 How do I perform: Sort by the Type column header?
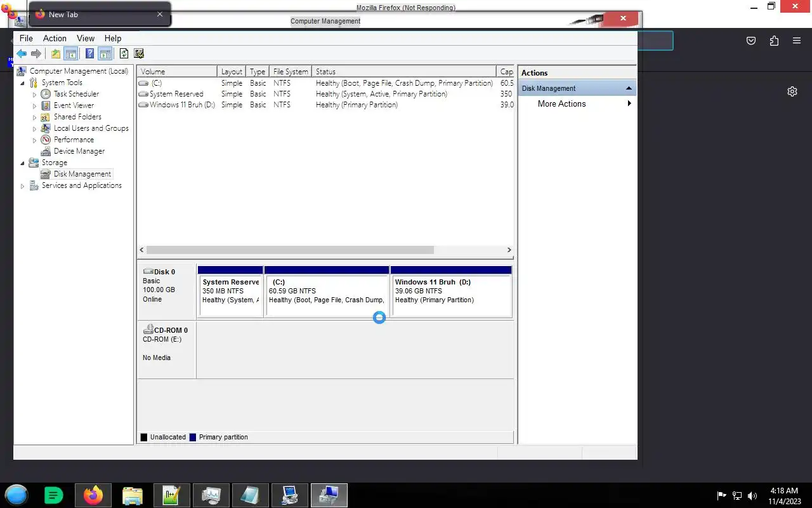click(x=258, y=72)
